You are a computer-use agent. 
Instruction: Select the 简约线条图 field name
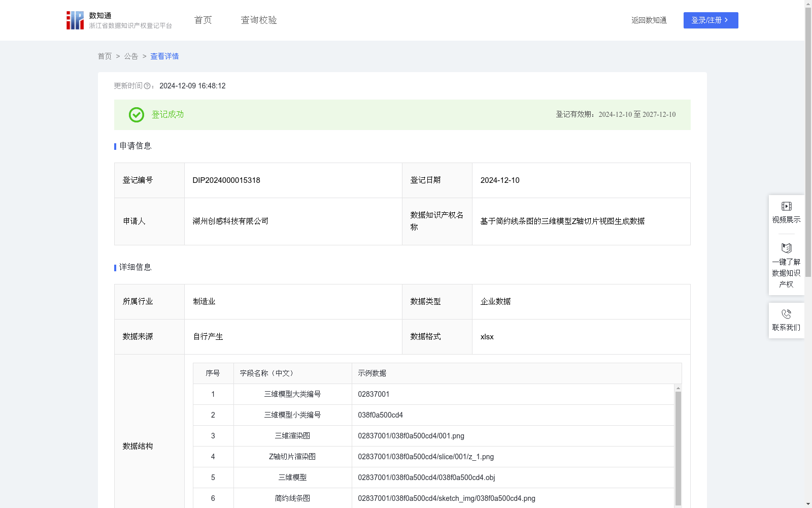tap(292, 498)
